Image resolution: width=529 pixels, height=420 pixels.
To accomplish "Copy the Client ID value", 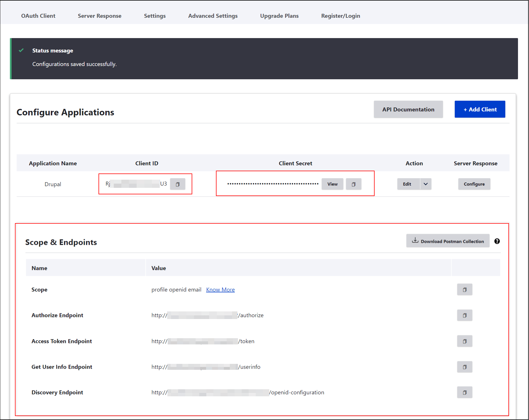I will pyautogui.click(x=178, y=184).
